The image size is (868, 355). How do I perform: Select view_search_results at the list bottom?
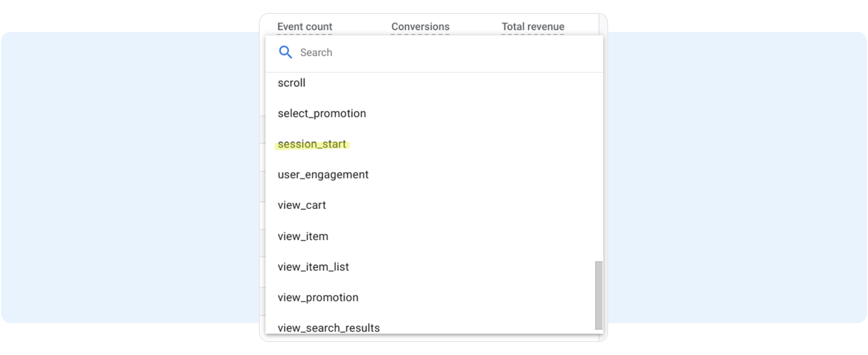tap(328, 327)
